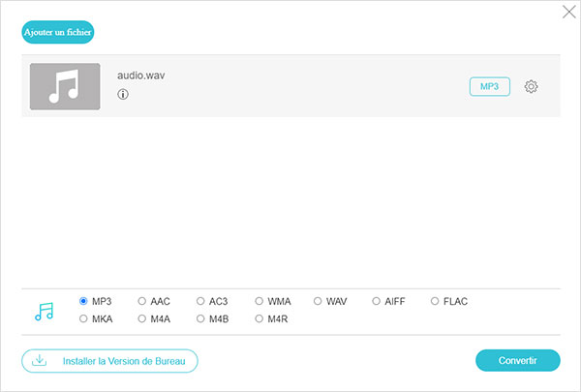
Task: Switch output format to WAV
Action: pos(318,301)
